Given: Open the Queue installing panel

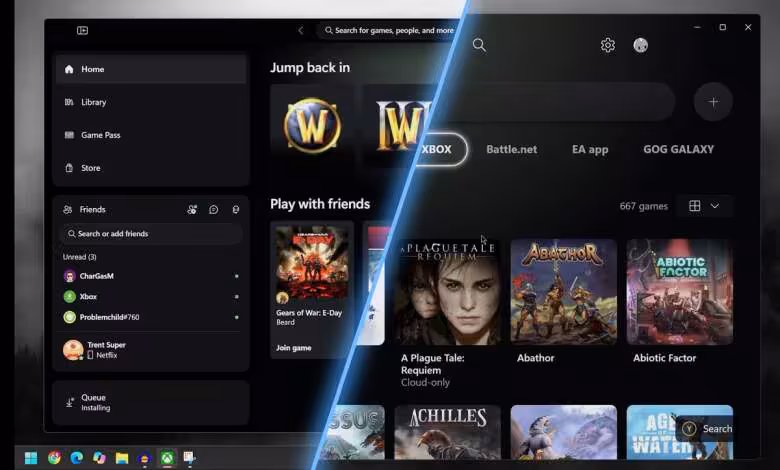Looking at the screenshot, I should point(151,402).
